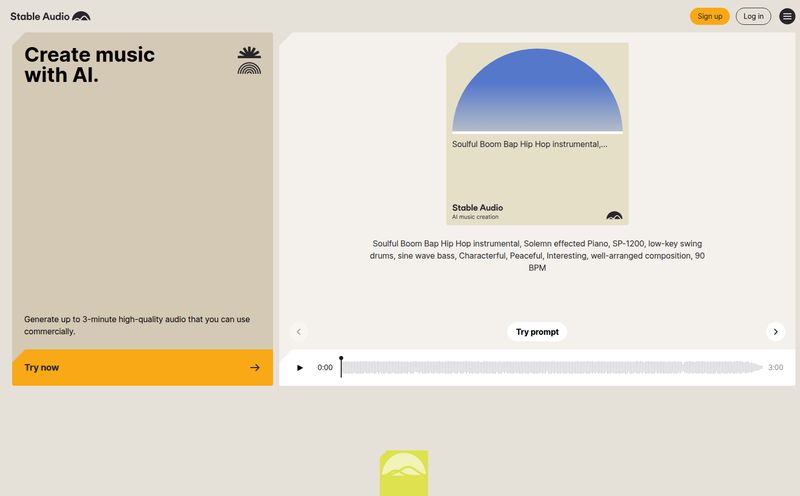Click the truncated 'Soulful Boom Bap Hip Hop instrumental,...' title
Screen dimensions: 800x496
click(x=529, y=144)
